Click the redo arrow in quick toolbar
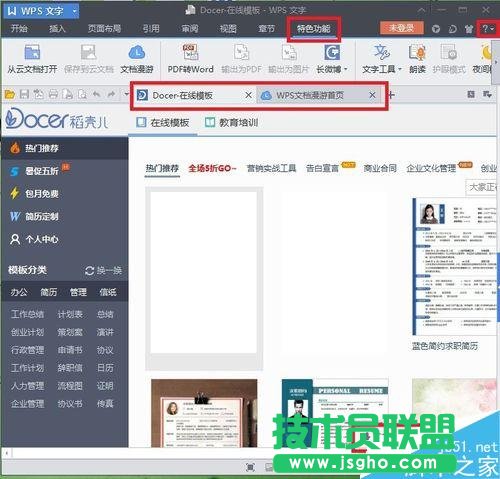The width and height of the screenshot is (500, 479). click(111, 95)
